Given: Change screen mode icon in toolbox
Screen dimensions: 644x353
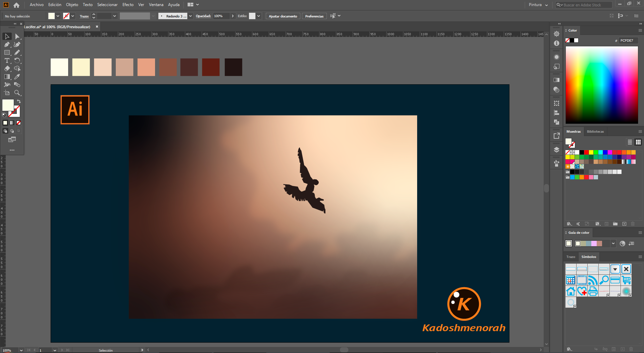Looking at the screenshot, I should click(12, 139).
